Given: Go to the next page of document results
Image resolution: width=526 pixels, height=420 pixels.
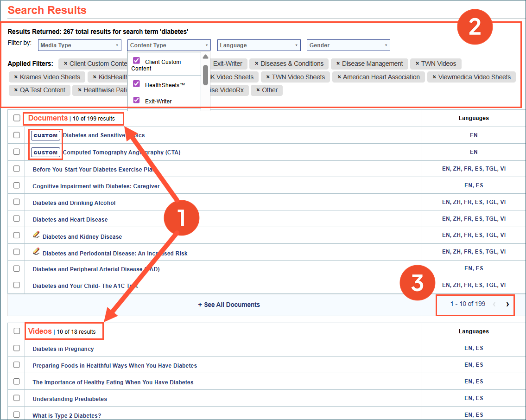Looking at the screenshot, I should [506, 305].
